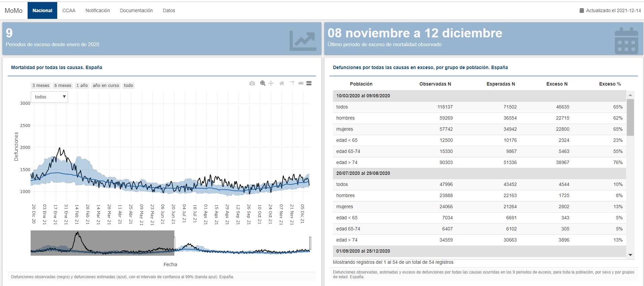644x286 pixels.
Task: Open the Documentación tab
Action: [x=136, y=10]
